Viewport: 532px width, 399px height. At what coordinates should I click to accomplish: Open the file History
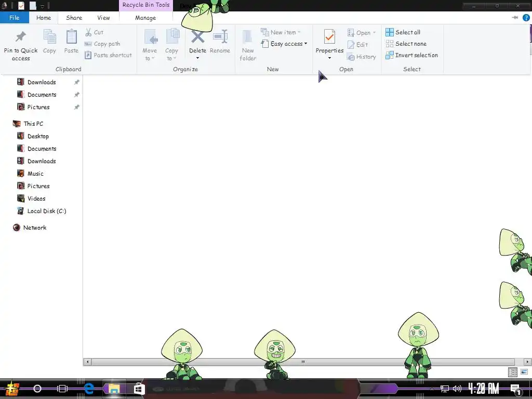pyautogui.click(x=362, y=57)
